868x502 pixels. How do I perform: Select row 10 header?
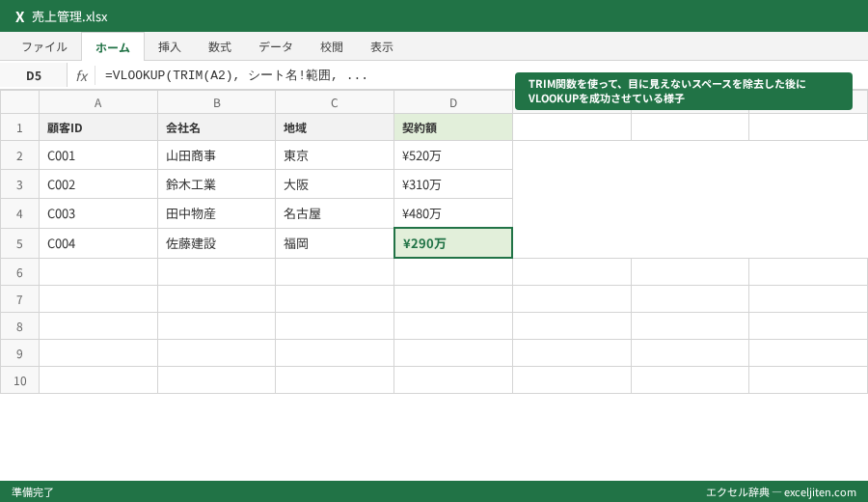point(19,380)
